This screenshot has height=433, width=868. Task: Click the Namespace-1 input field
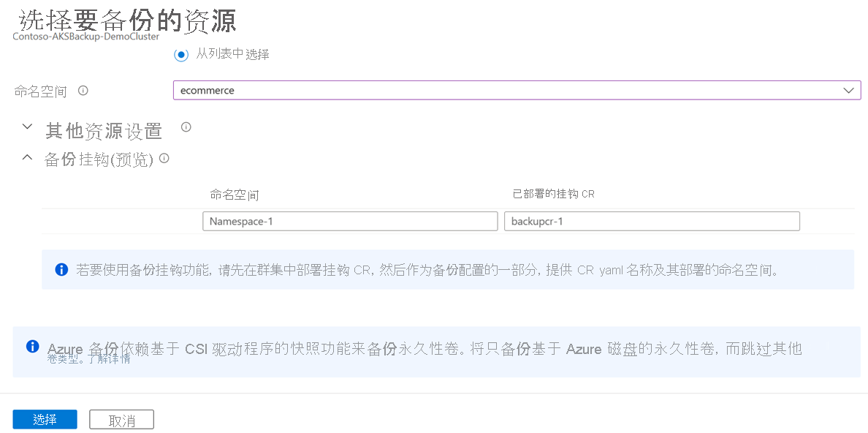point(350,221)
